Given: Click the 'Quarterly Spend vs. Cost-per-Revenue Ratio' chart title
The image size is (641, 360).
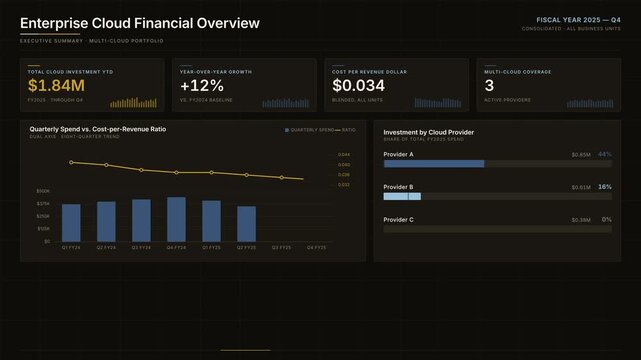Looking at the screenshot, I should (x=98, y=129).
